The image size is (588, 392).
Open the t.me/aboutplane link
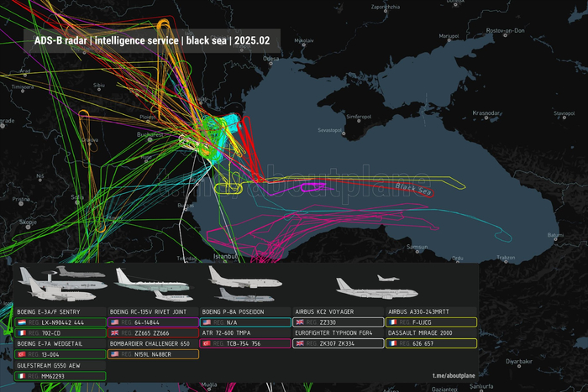(454, 375)
